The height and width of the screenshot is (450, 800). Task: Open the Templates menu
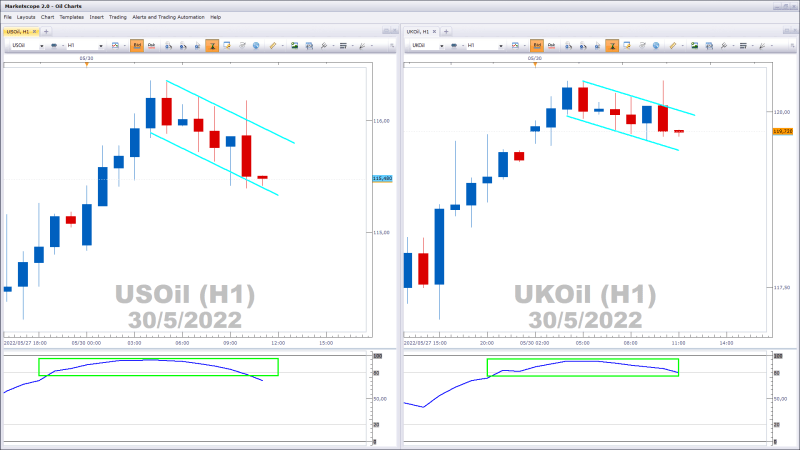71,17
